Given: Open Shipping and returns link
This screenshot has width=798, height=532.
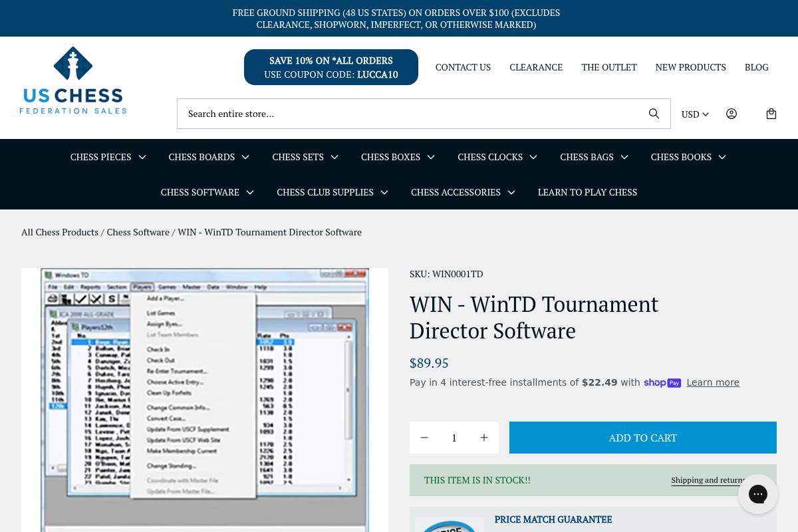Looking at the screenshot, I should (x=710, y=480).
